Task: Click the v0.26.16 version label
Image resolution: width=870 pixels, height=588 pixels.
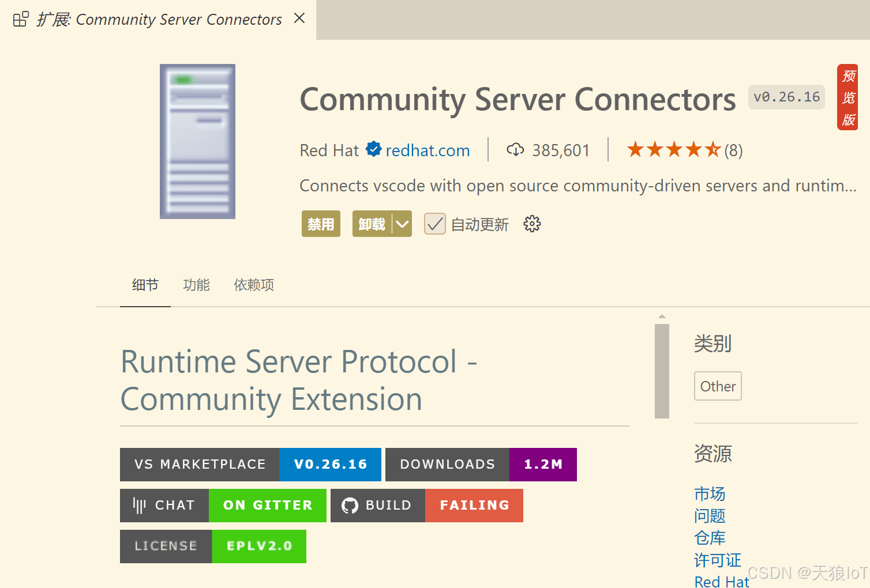Action: point(786,97)
